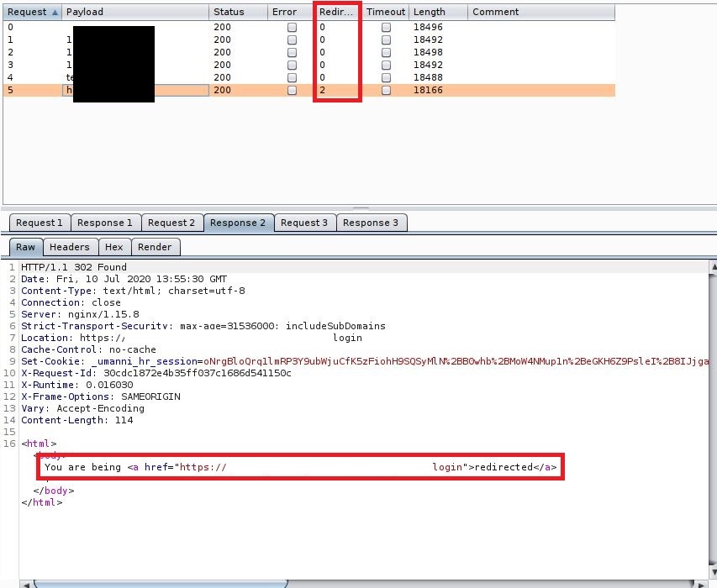Click the Timeout column header

click(x=386, y=12)
